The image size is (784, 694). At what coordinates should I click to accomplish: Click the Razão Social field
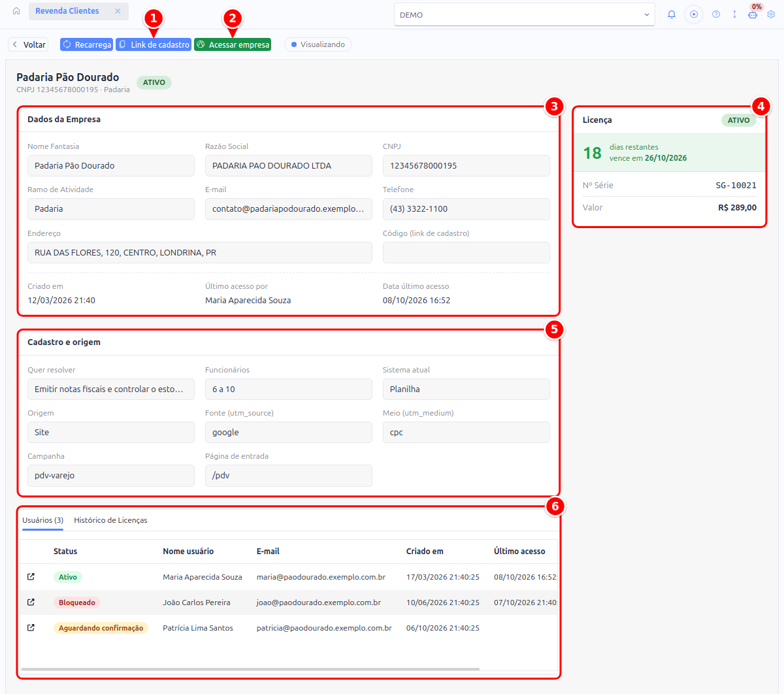coord(289,166)
